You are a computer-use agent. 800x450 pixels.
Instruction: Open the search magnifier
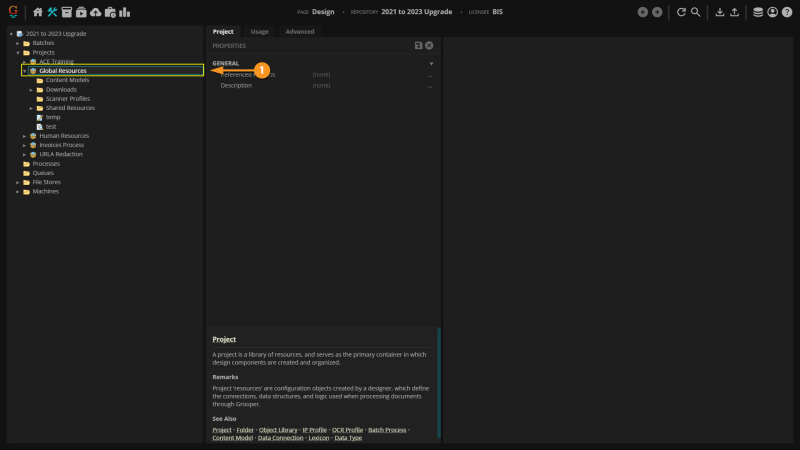[695, 12]
